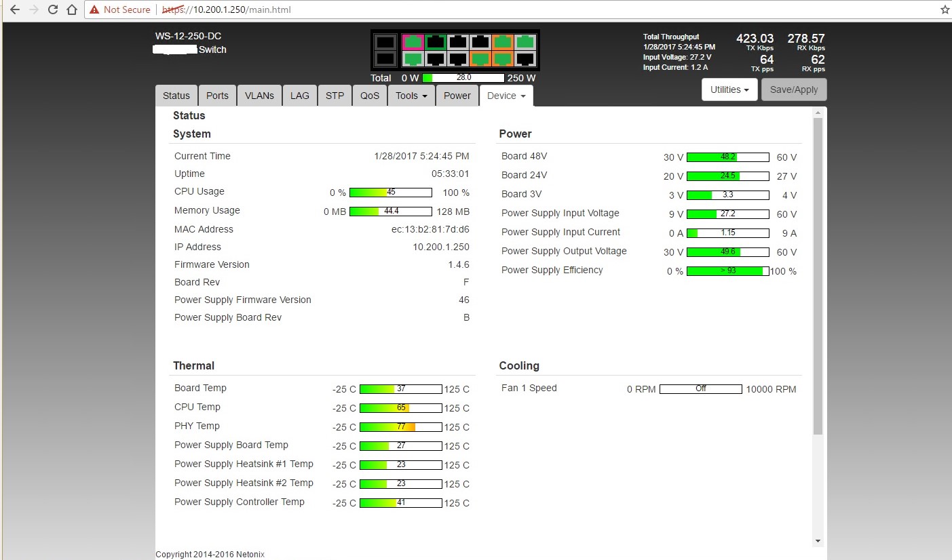Open the Utilities dropdown

click(729, 89)
